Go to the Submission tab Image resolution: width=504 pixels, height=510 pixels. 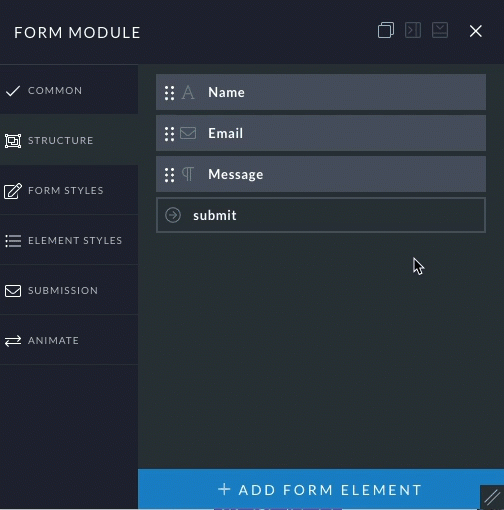coord(69,290)
